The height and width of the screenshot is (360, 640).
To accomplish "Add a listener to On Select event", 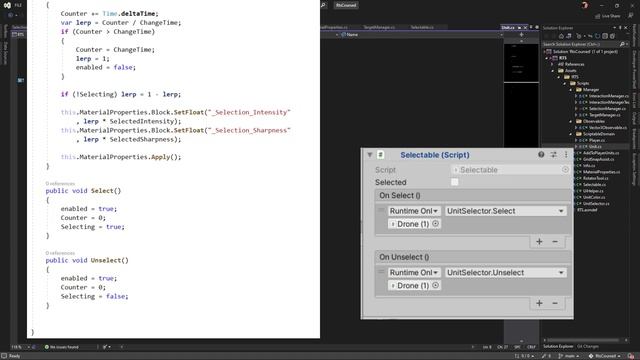I will [539, 242].
